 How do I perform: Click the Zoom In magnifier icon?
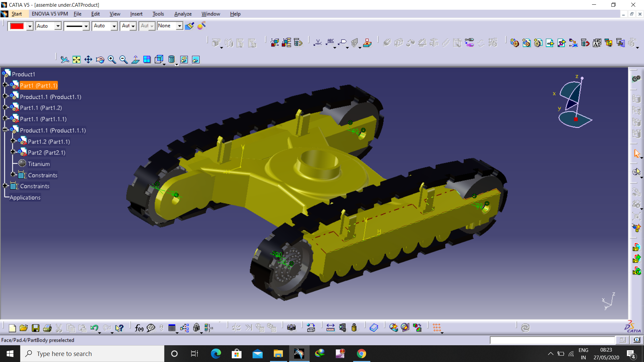(x=112, y=60)
